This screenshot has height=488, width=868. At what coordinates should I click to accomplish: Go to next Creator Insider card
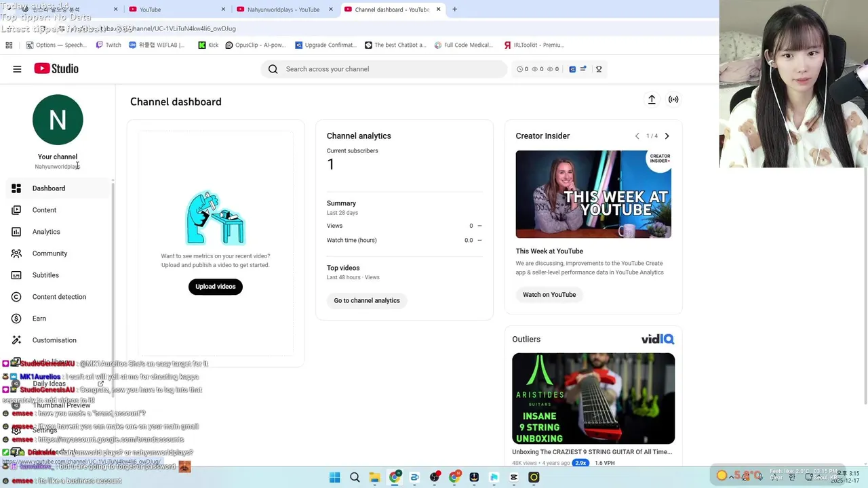tap(667, 136)
